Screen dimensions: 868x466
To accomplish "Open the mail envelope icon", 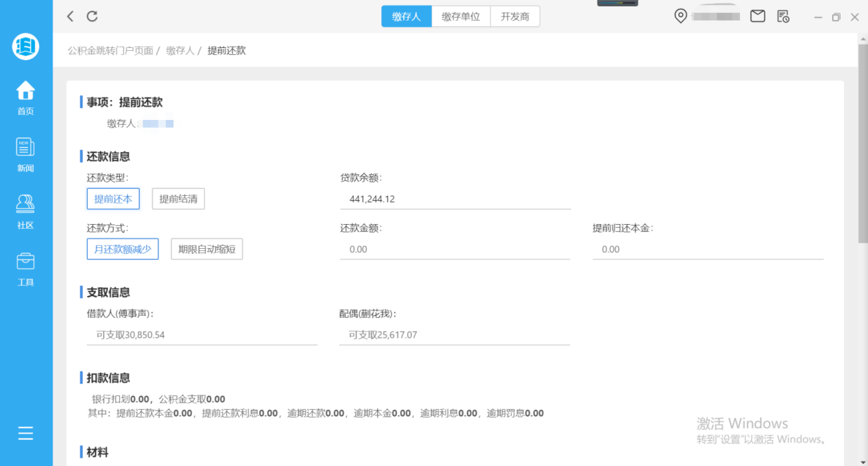I will (x=757, y=16).
